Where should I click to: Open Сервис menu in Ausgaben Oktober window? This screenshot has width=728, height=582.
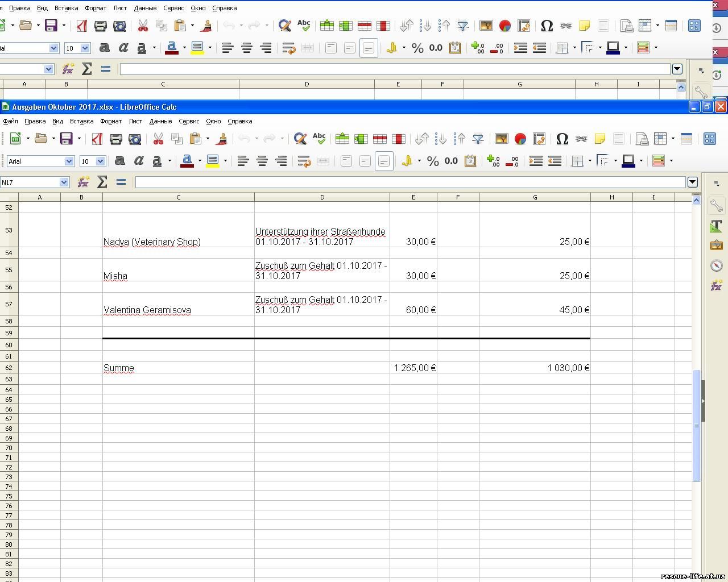click(189, 121)
